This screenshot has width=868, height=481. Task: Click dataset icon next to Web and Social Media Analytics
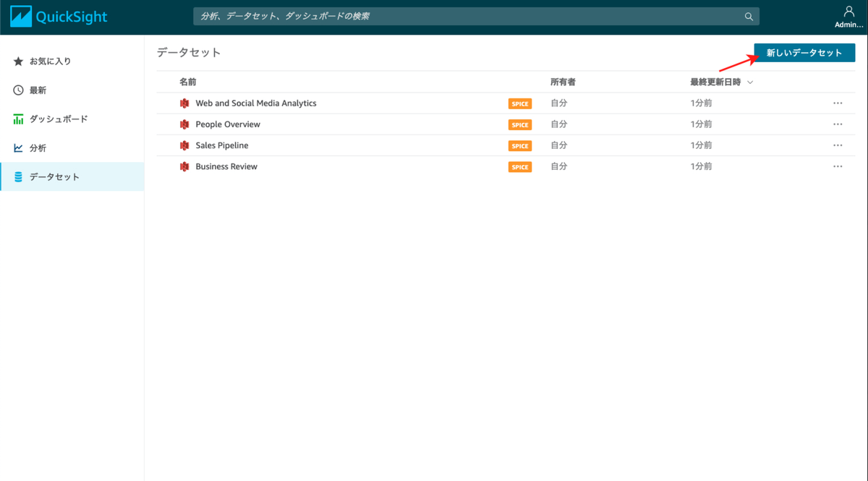click(184, 103)
